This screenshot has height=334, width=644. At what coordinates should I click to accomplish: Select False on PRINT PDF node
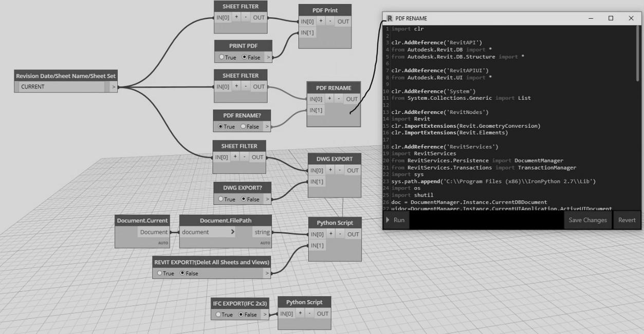coord(244,57)
